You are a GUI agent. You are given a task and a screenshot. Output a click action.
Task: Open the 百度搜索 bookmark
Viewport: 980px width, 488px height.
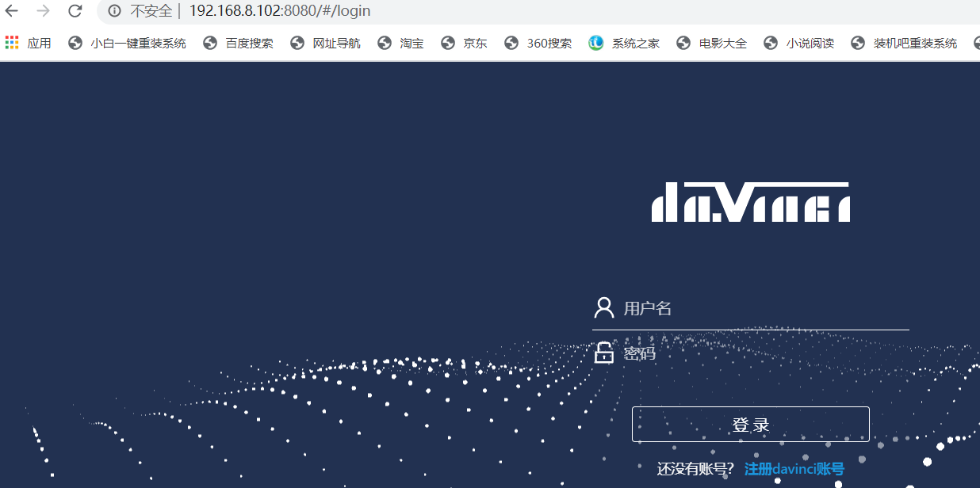(239, 43)
